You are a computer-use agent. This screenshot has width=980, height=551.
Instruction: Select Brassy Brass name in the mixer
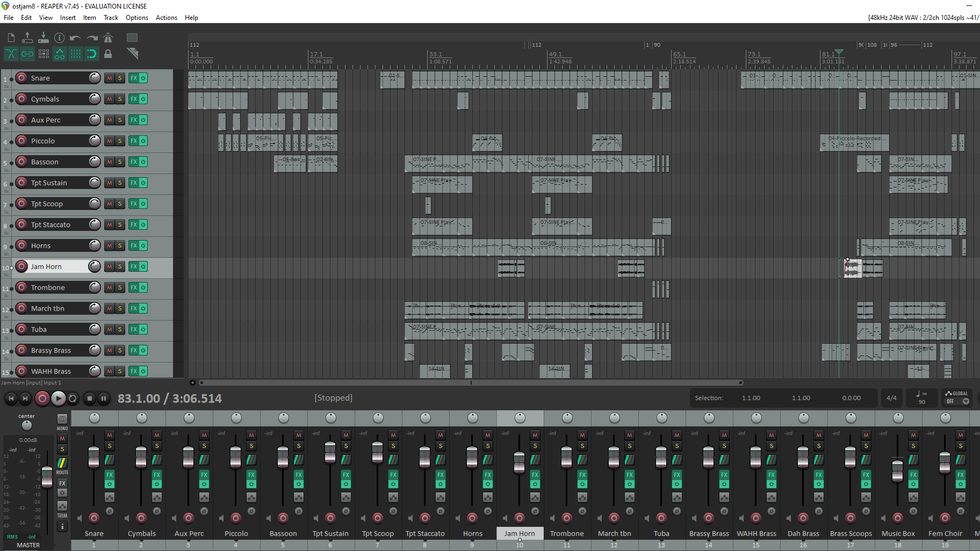[709, 534]
